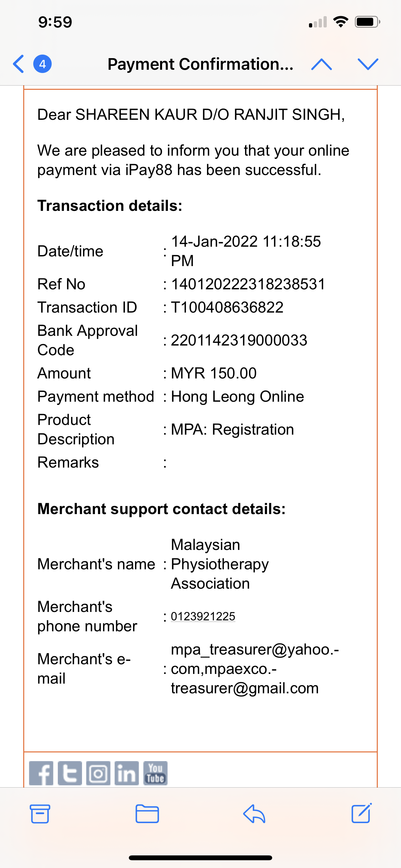Viewport: 401px width, 868px height.
Task: Open the LinkedIn social icon
Action: point(127,773)
